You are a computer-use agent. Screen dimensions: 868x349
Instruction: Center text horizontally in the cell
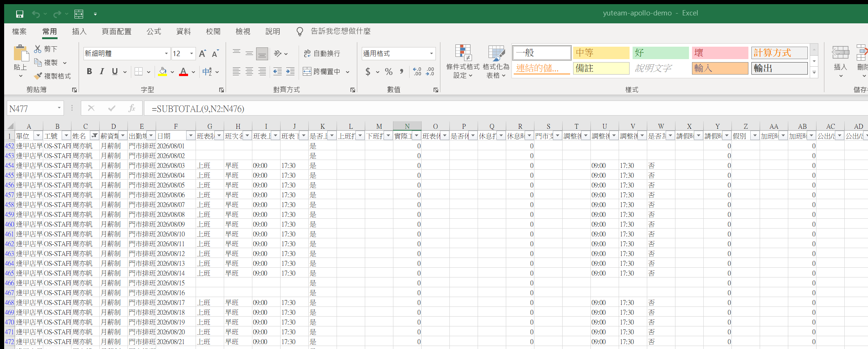pos(249,72)
